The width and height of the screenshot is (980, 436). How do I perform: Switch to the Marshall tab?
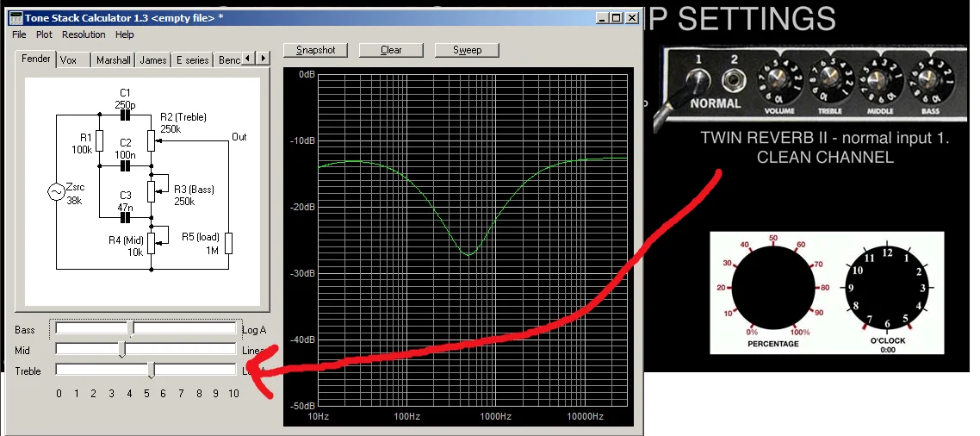(113, 60)
